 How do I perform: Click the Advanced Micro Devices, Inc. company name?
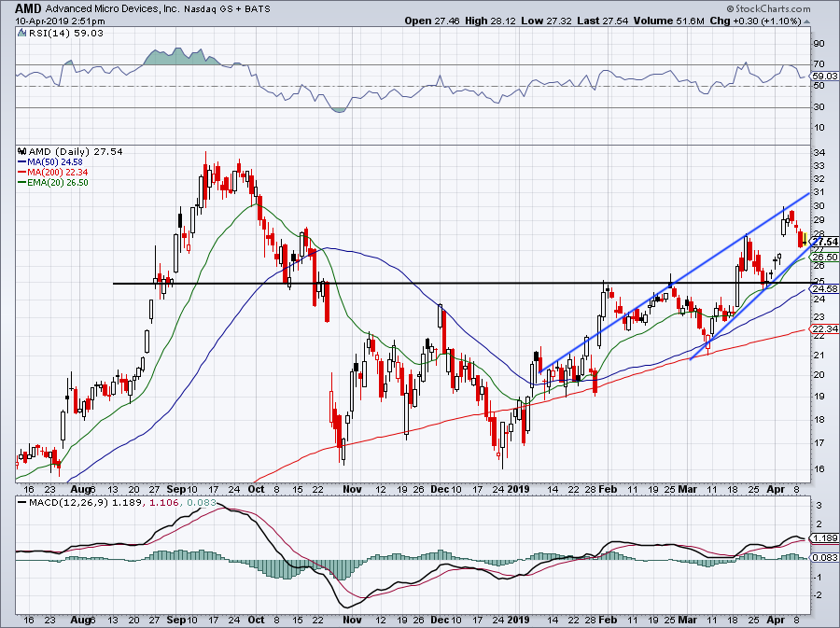(x=113, y=9)
